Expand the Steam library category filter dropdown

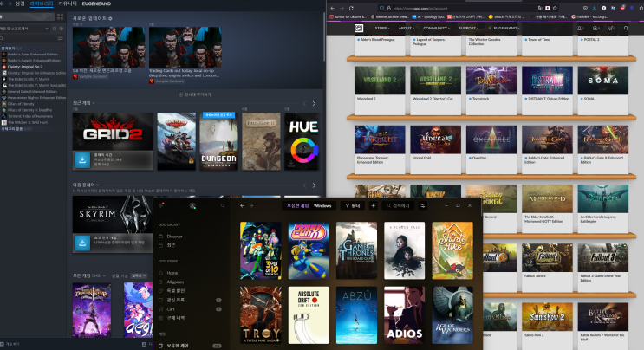(x=24, y=29)
